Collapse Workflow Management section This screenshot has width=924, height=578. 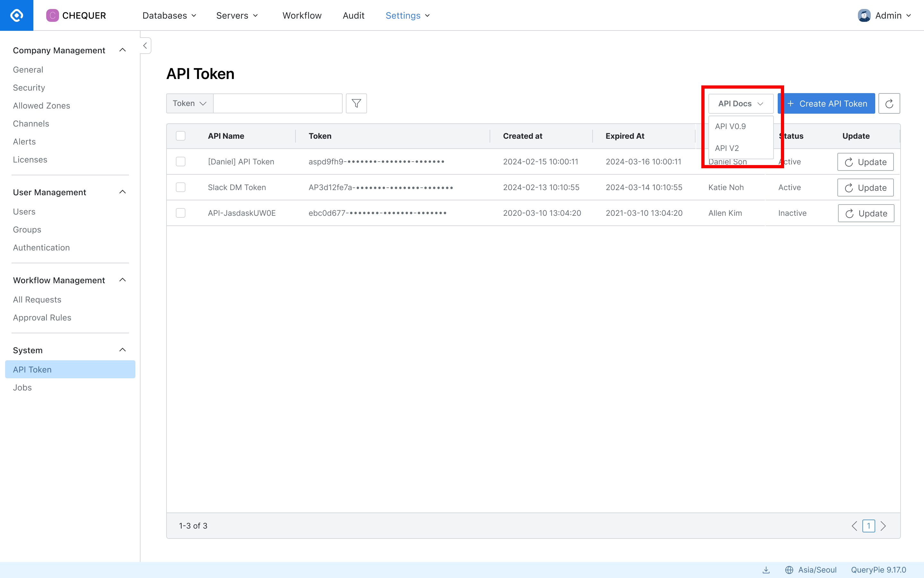[123, 280]
